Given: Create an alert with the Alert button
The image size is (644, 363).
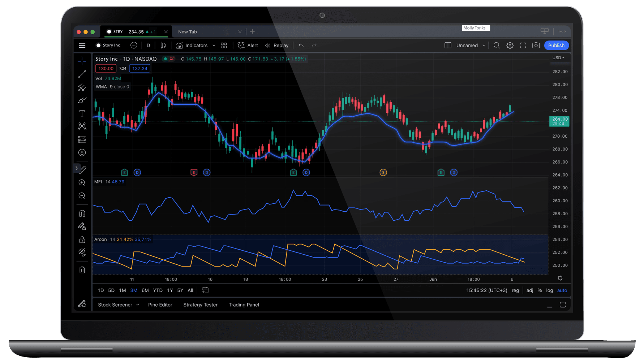Looking at the screenshot, I should point(248,45).
